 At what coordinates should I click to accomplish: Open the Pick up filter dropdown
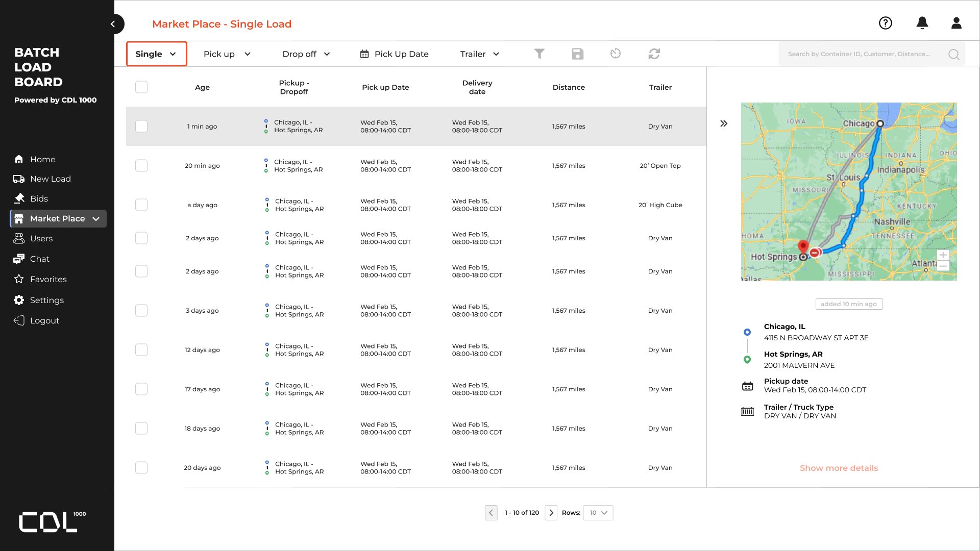[227, 54]
